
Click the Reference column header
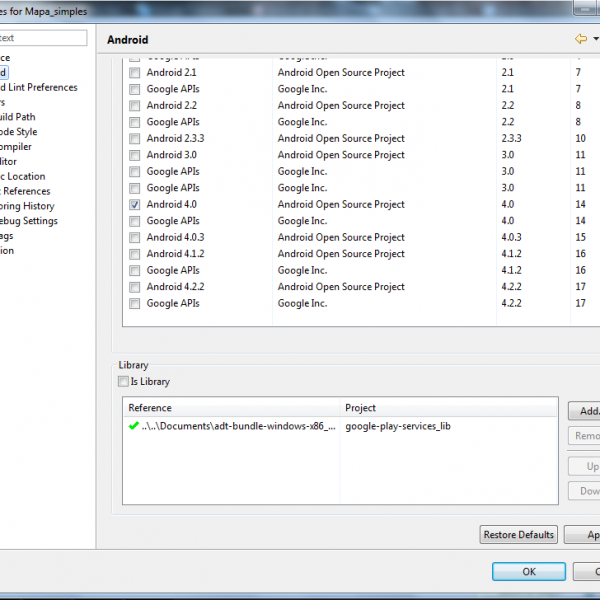pyautogui.click(x=231, y=408)
